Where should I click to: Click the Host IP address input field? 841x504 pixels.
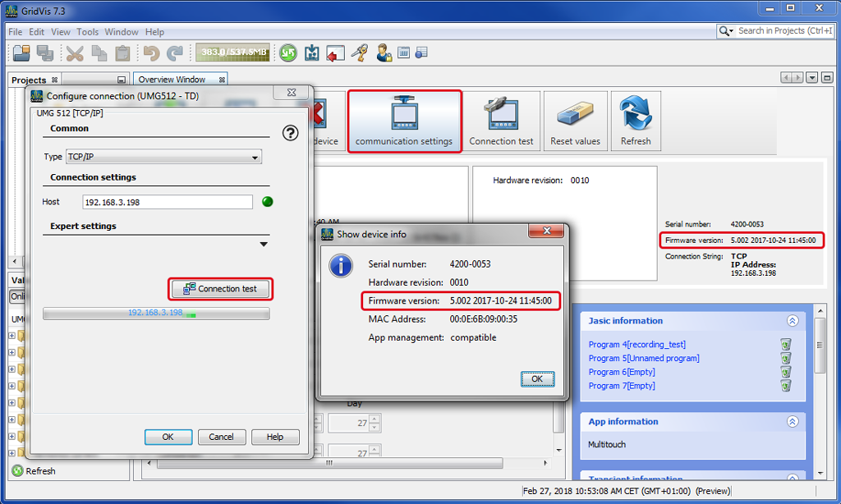[168, 202]
